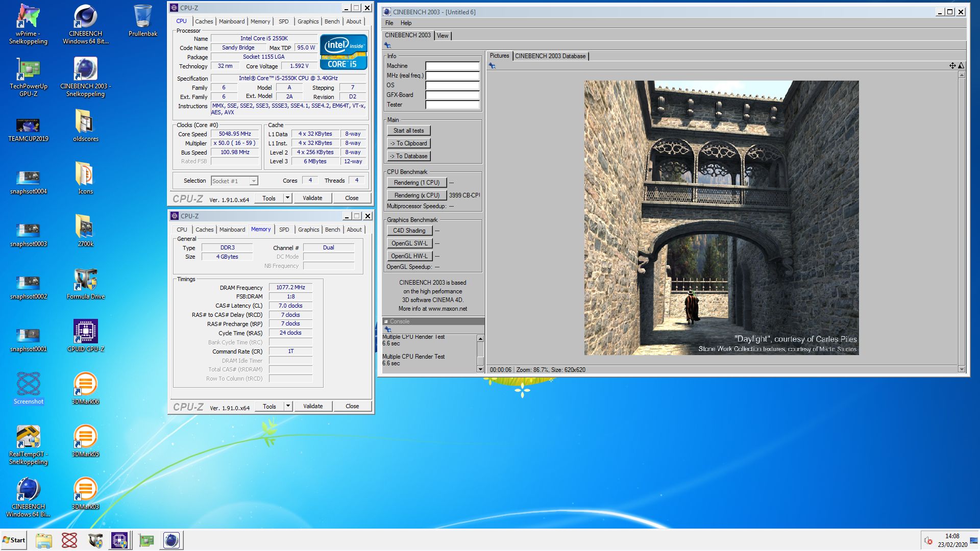Click Close button in lower CPU-Z window
The image size is (980, 551).
tap(352, 406)
